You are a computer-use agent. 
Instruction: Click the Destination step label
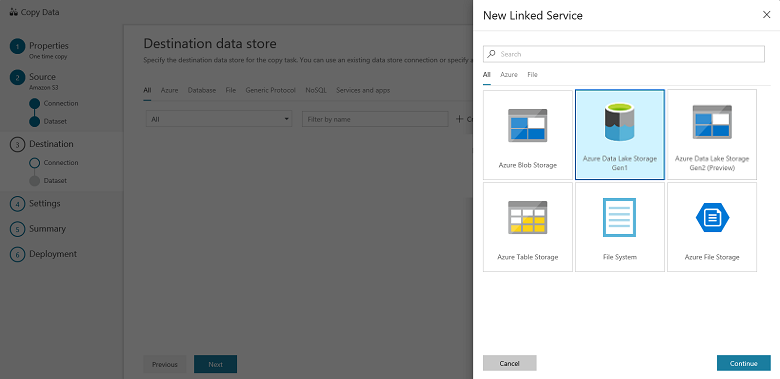point(51,144)
